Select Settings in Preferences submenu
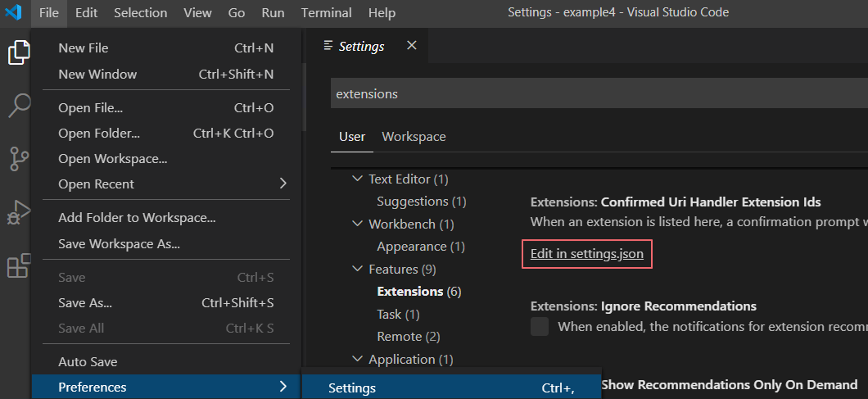 point(451,388)
